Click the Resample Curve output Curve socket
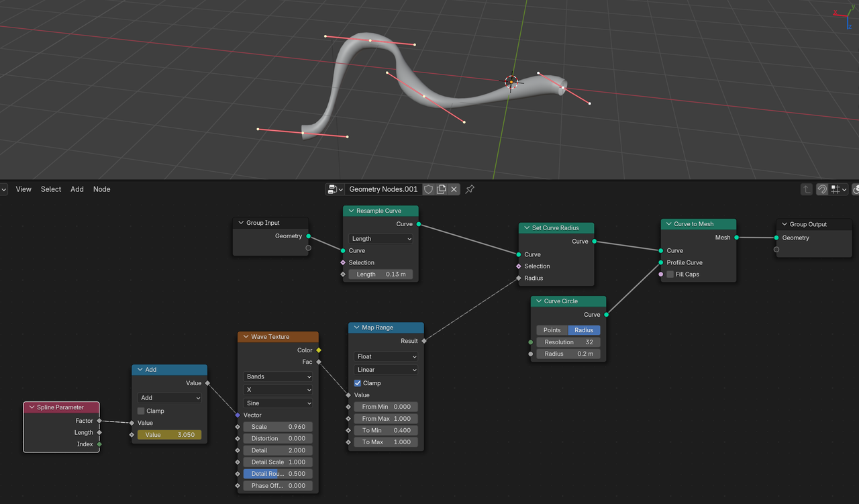This screenshot has width=859, height=504. (x=419, y=224)
